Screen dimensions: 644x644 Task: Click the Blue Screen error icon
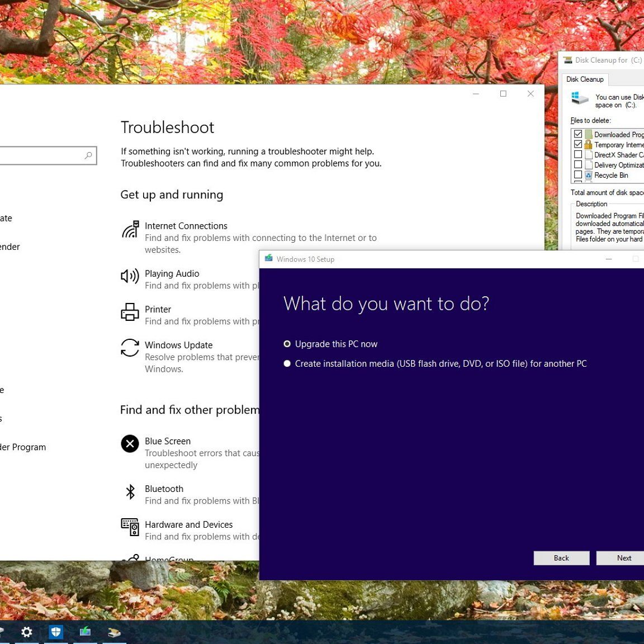click(x=130, y=443)
